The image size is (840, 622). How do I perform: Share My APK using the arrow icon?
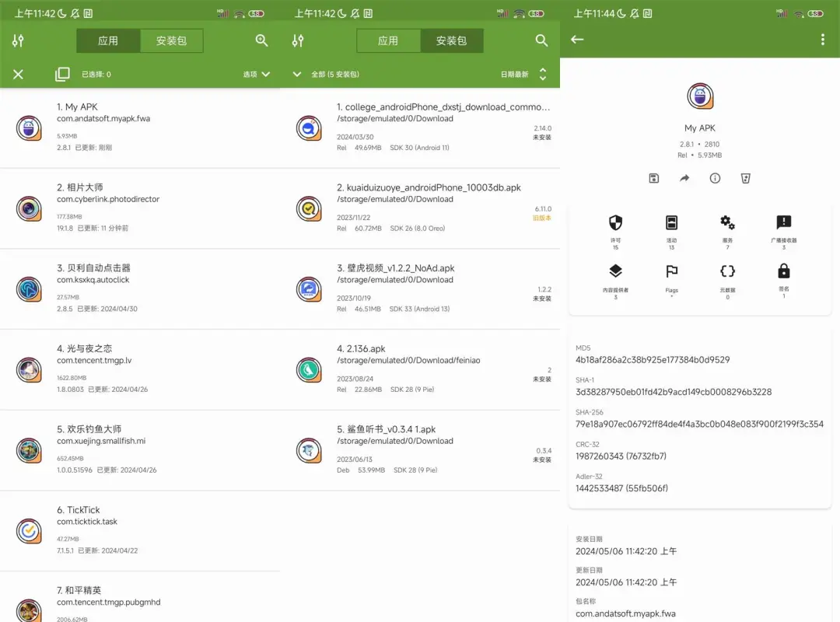[x=684, y=178]
